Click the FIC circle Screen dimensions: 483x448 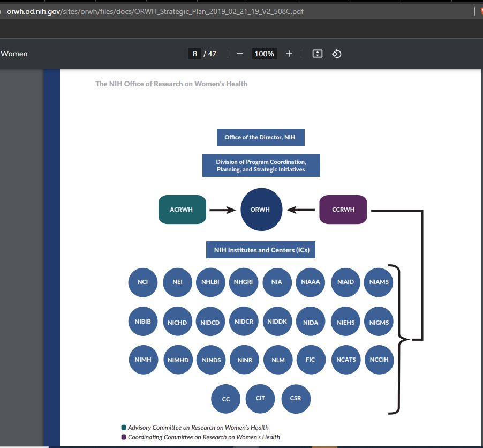(311, 360)
